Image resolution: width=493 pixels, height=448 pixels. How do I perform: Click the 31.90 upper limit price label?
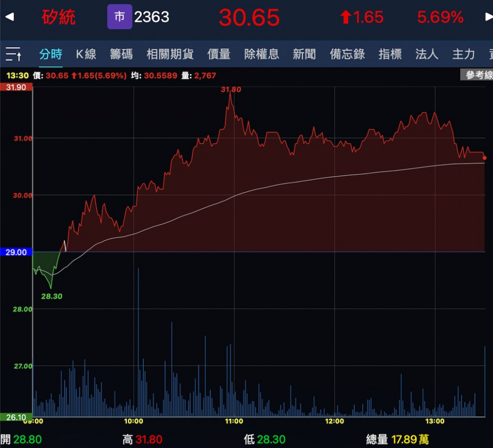point(16,87)
